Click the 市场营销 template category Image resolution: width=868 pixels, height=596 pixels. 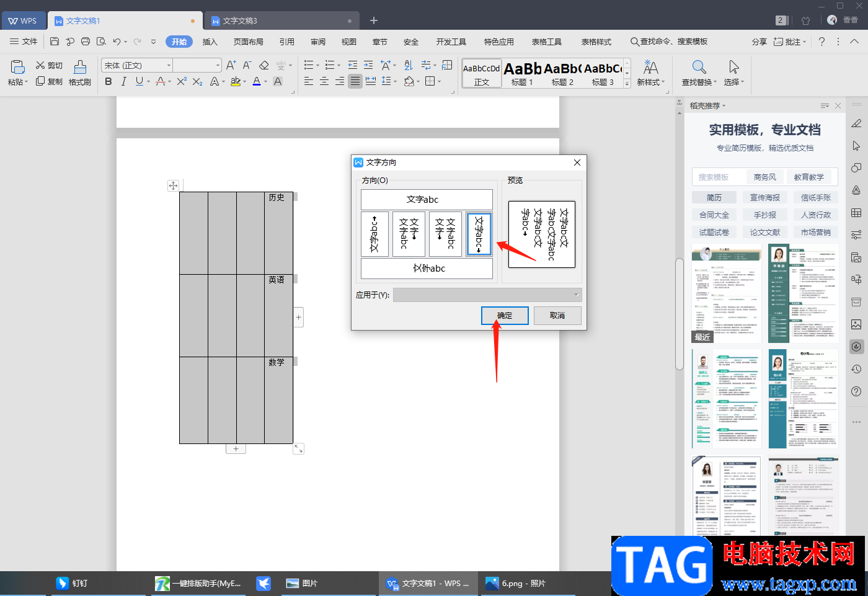816,232
